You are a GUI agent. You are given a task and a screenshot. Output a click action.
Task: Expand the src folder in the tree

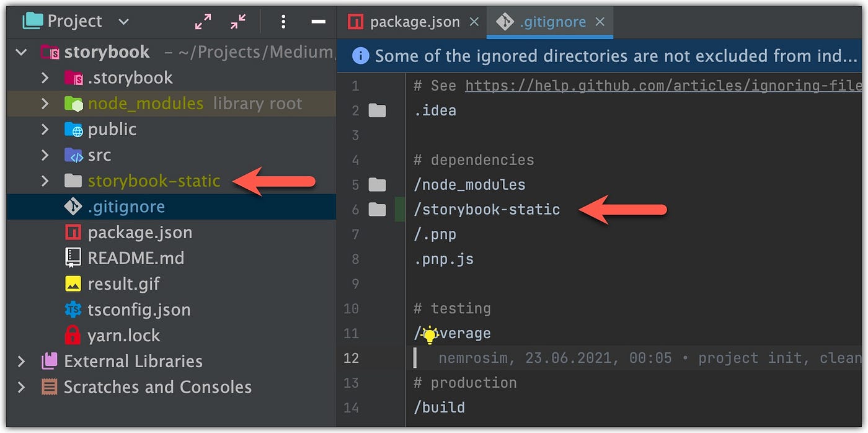pyautogui.click(x=44, y=154)
